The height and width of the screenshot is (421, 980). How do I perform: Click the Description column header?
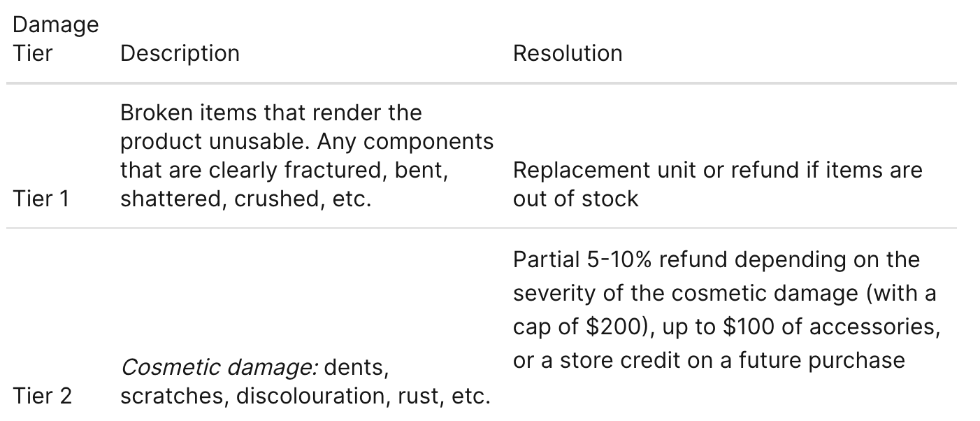point(180,53)
